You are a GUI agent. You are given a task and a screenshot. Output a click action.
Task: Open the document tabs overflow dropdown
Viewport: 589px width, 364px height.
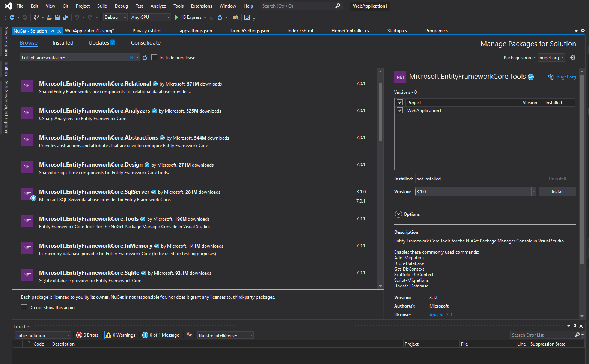576,31
